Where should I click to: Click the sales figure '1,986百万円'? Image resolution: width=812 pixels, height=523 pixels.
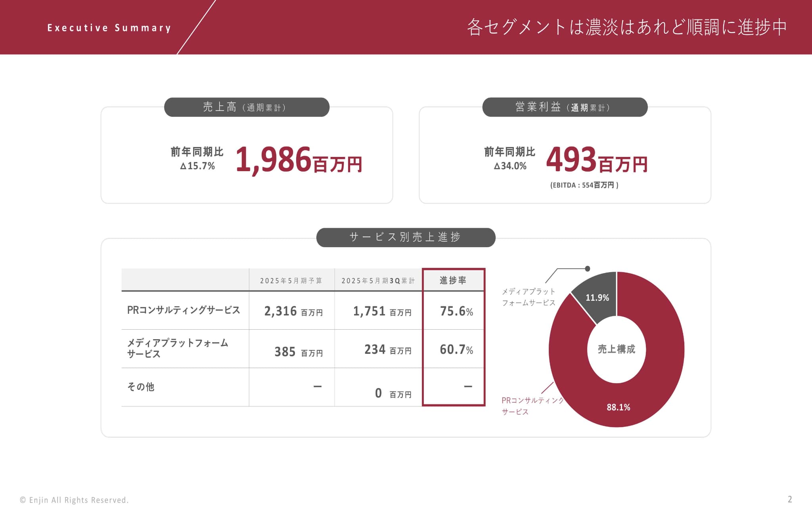[x=299, y=160]
